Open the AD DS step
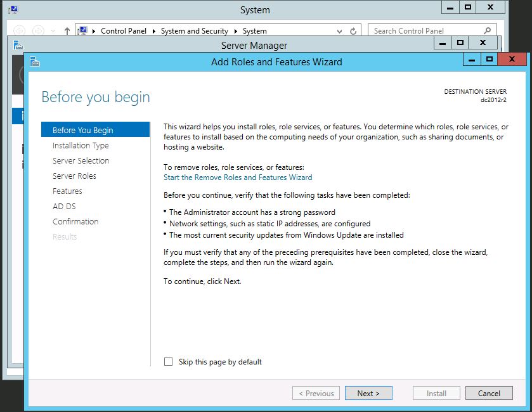The width and height of the screenshot is (532, 412). [64, 206]
